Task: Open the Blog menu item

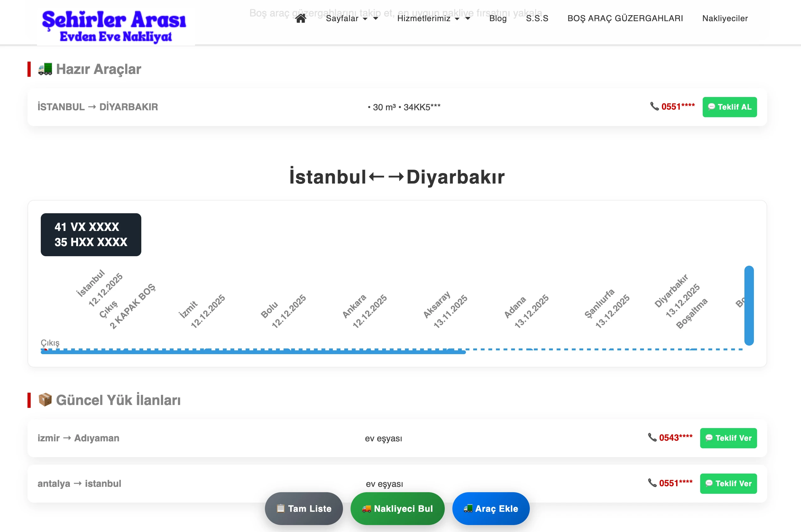Action: [x=498, y=18]
